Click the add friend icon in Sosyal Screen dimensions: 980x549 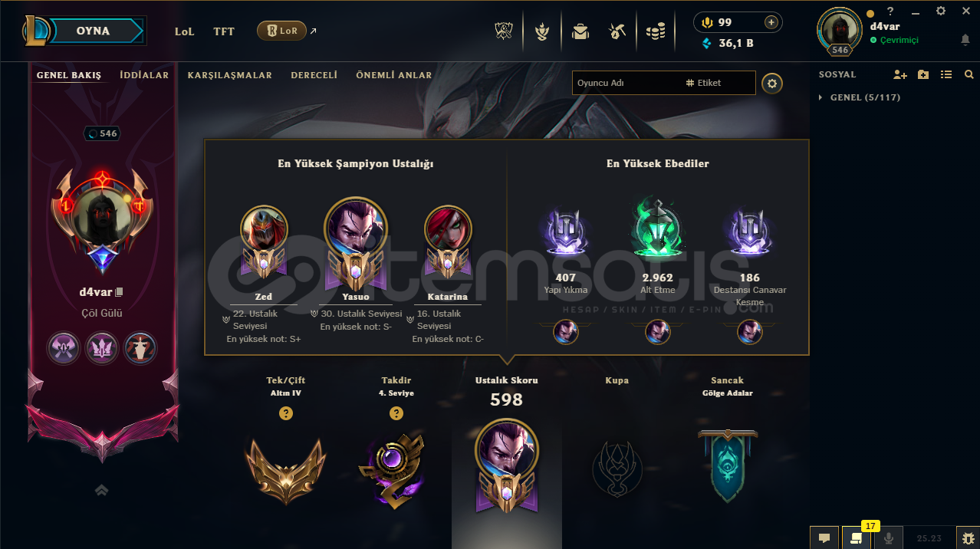900,74
